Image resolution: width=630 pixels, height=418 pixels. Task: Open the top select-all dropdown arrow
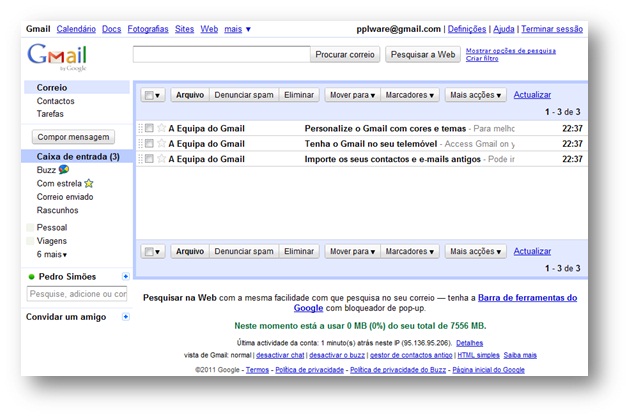click(158, 96)
